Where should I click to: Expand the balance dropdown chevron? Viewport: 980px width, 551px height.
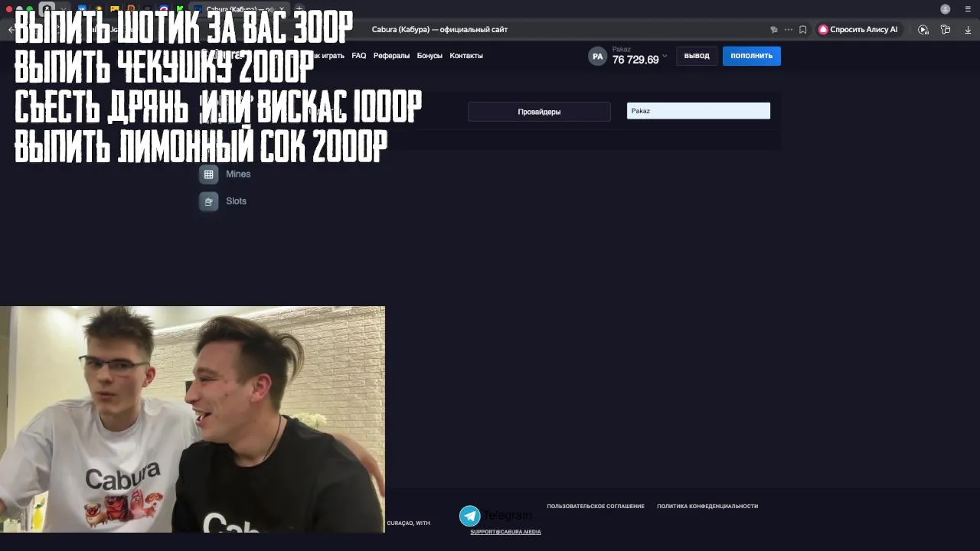tap(665, 56)
